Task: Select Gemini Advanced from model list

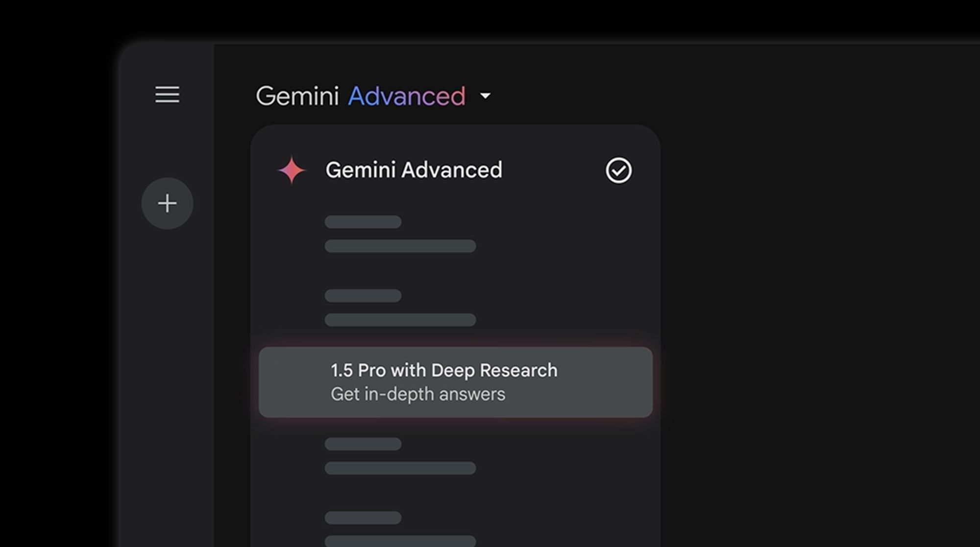Action: click(413, 169)
